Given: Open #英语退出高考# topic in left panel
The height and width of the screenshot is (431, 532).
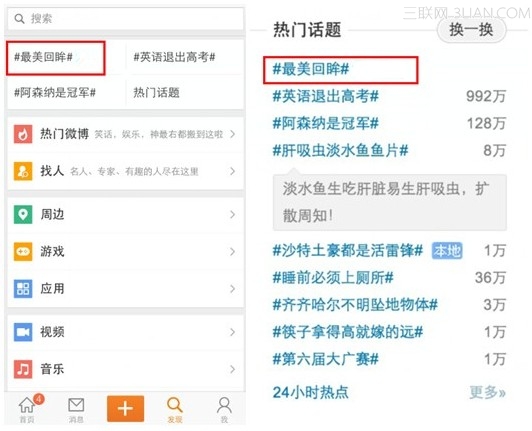Looking at the screenshot, I should click(174, 57).
